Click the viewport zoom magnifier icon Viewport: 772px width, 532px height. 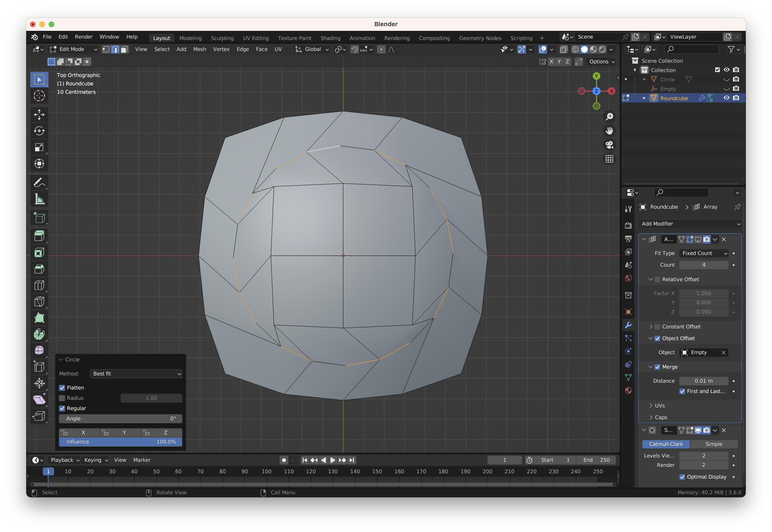point(609,117)
